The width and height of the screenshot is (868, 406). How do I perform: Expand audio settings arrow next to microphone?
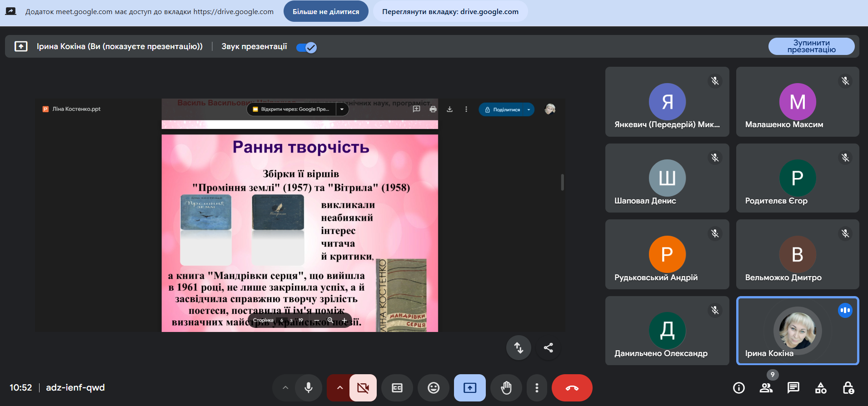click(x=285, y=388)
